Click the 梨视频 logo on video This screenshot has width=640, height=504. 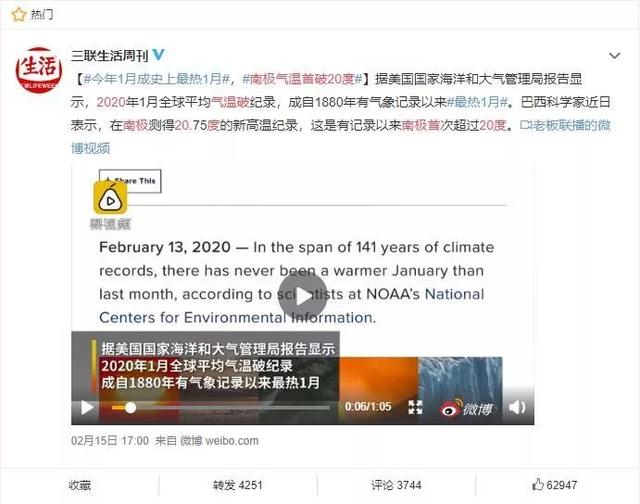click(112, 205)
